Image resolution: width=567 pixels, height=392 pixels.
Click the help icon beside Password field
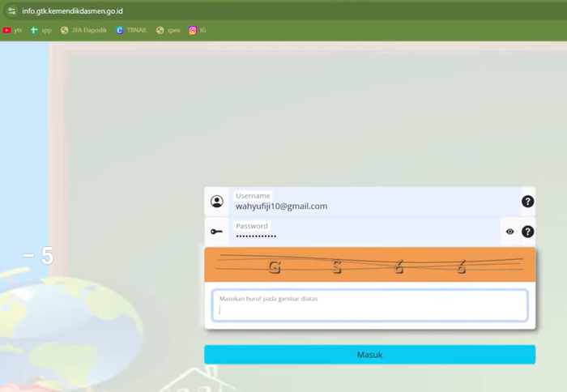[527, 232]
